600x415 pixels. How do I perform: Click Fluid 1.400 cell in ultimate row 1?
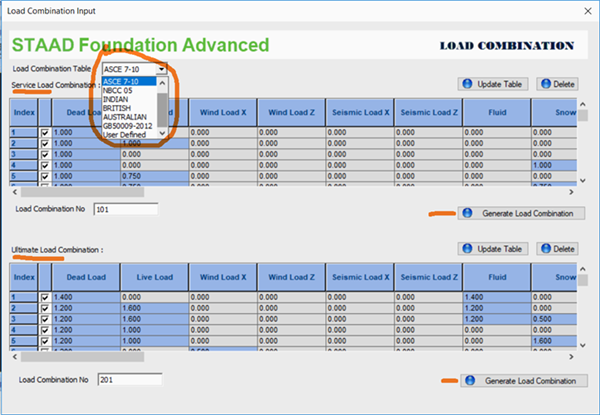[x=497, y=297]
